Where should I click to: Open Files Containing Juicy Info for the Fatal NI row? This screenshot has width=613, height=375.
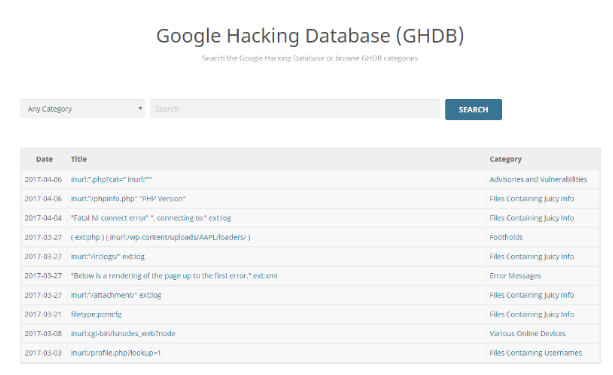pyautogui.click(x=532, y=218)
